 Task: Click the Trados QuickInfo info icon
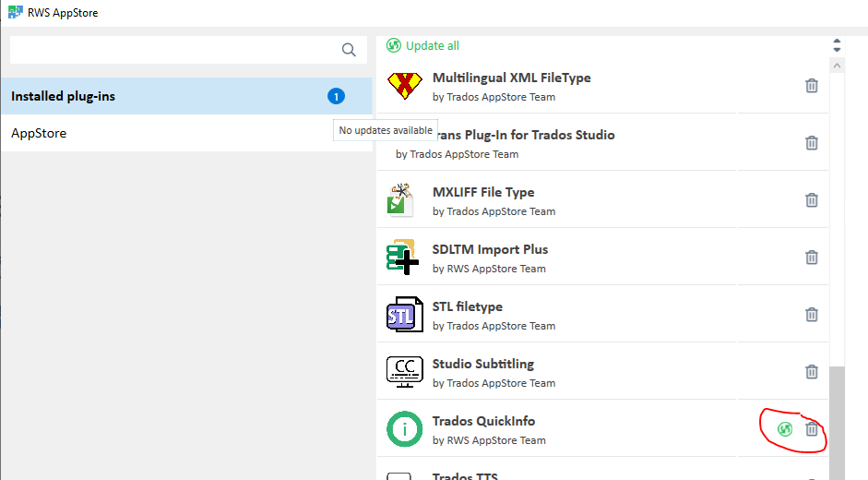coord(405,429)
